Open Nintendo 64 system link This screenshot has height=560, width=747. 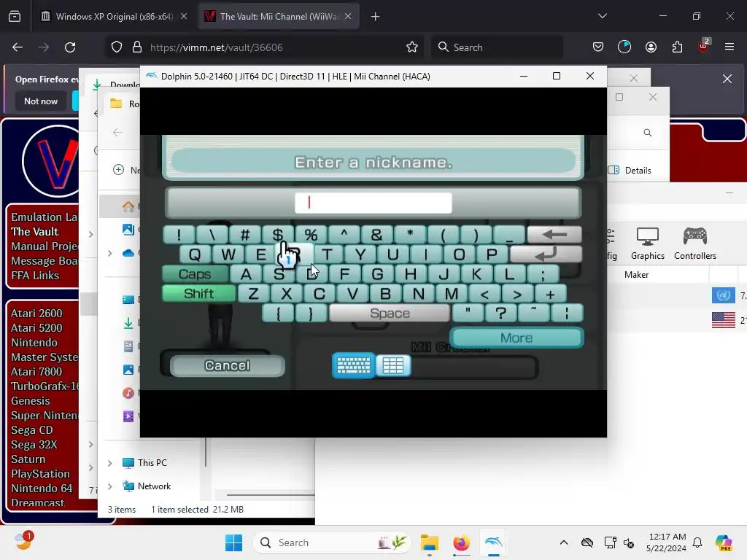42,489
